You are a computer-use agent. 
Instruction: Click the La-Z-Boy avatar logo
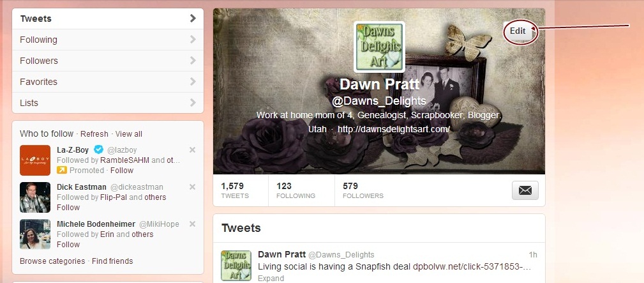pyautogui.click(x=35, y=160)
